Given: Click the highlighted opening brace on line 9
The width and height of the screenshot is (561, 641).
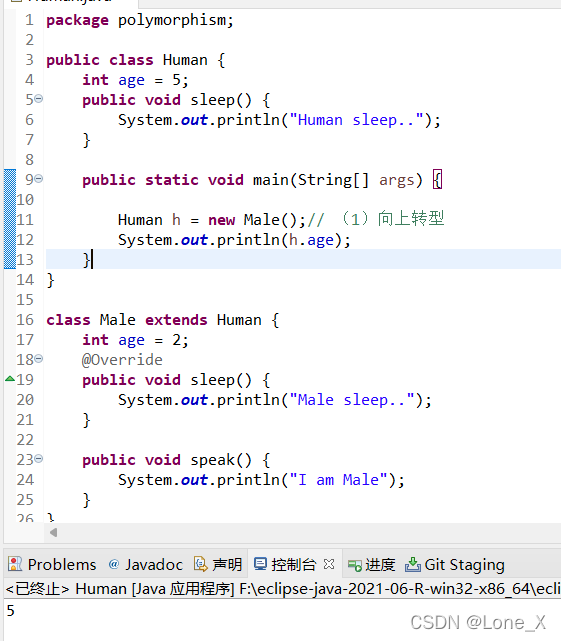Looking at the screenshot, I should tap(438, 179).
